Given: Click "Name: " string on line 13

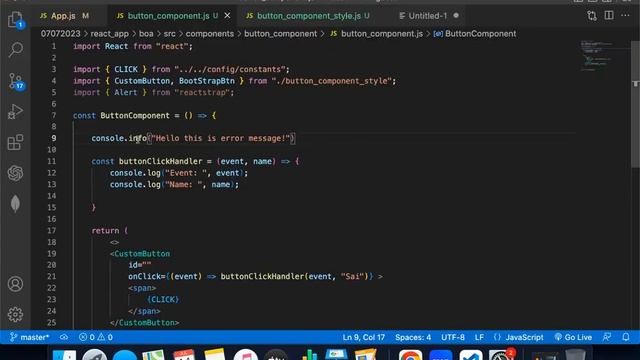Looking at the screenshot, I should click(184, 184).
